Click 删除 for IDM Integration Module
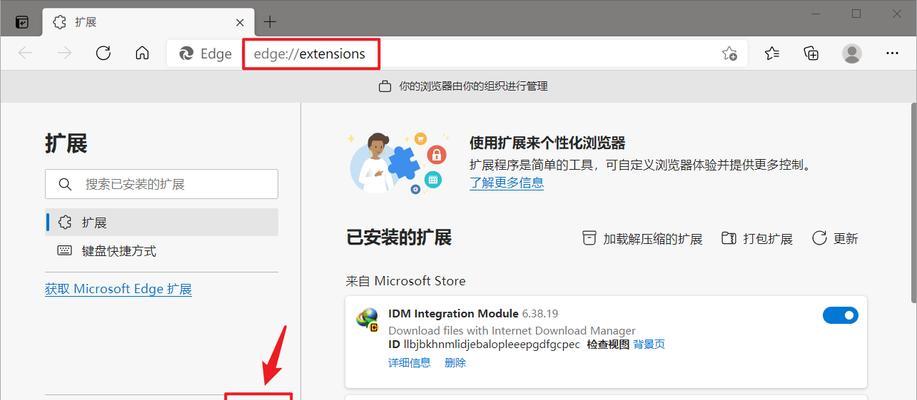 point(456,363)
